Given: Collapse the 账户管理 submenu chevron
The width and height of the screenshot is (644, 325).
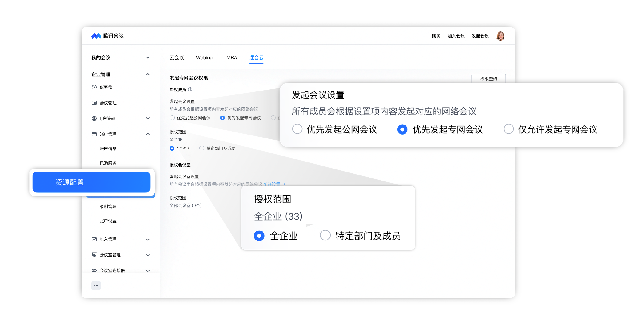Looking at the screenshot, I should [148, 134].
